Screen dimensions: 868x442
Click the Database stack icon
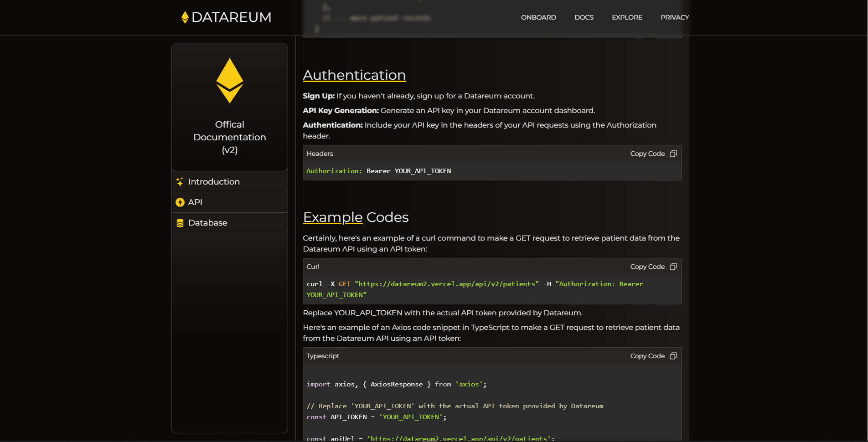[180, 223]
